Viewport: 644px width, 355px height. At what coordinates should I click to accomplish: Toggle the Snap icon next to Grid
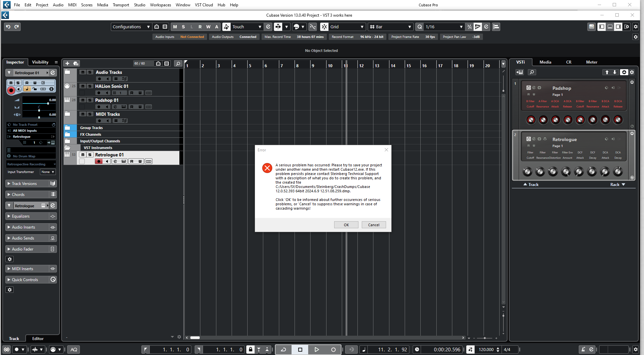pos(324,27)
